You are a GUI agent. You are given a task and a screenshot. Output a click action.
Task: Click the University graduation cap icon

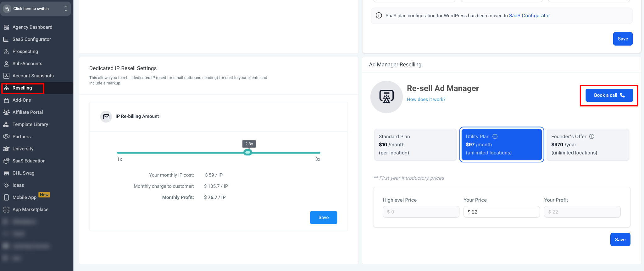6,149
